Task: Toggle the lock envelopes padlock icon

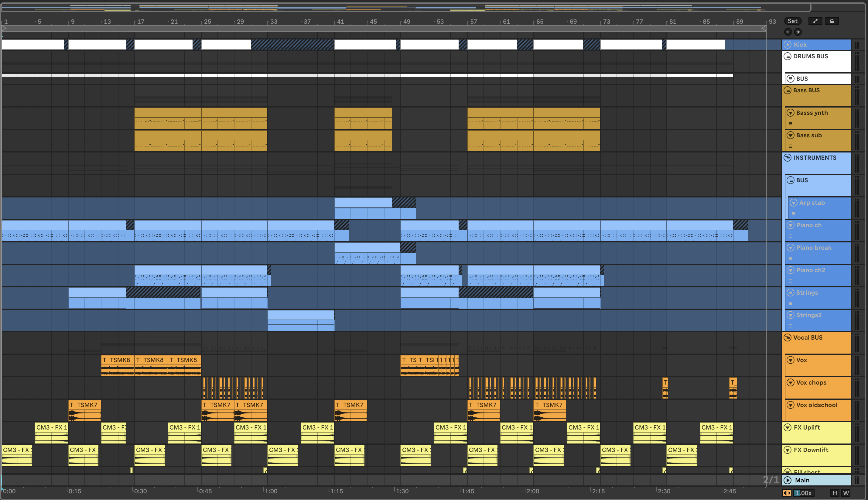Action: (x=832, y=21)
